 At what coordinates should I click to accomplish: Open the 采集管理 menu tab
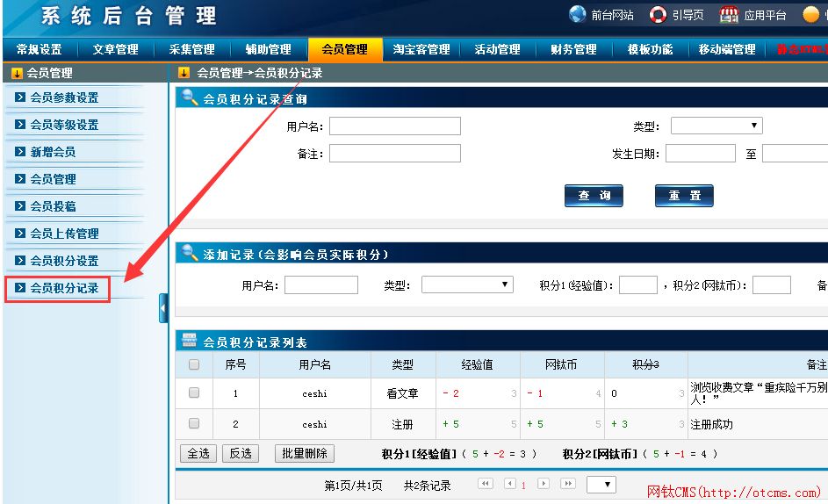coord(191,50)
